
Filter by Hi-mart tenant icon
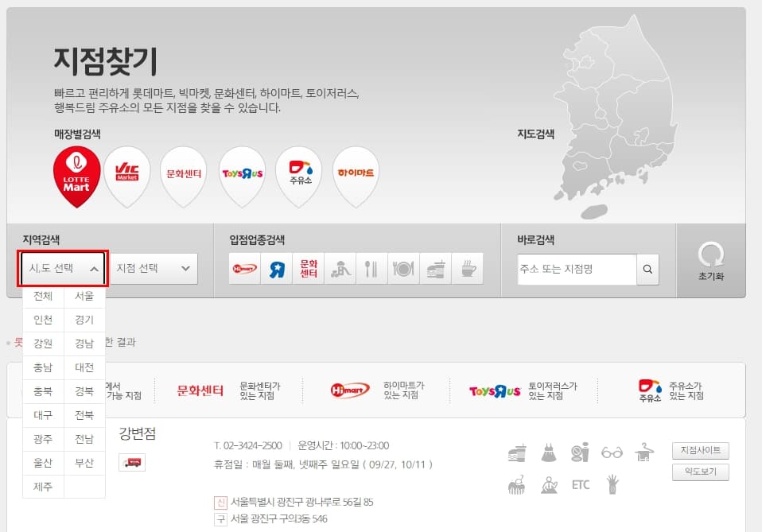[x=244, y=268]
